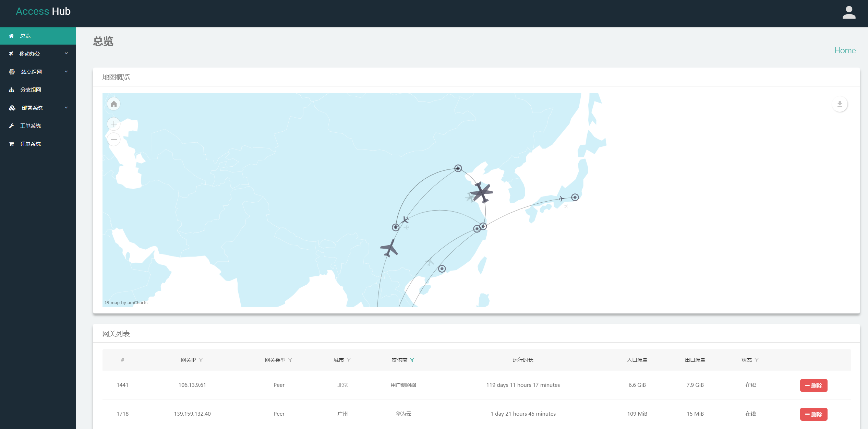
Task: Click the home icon beside 总览
Action: pyautogui.click(x=11, y=36)
